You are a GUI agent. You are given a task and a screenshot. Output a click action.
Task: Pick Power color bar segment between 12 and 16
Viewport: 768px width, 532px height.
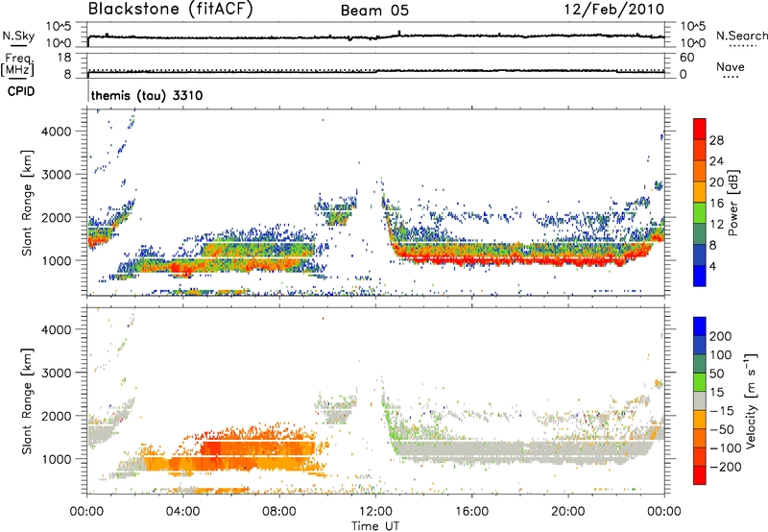[x=700, y=212]
